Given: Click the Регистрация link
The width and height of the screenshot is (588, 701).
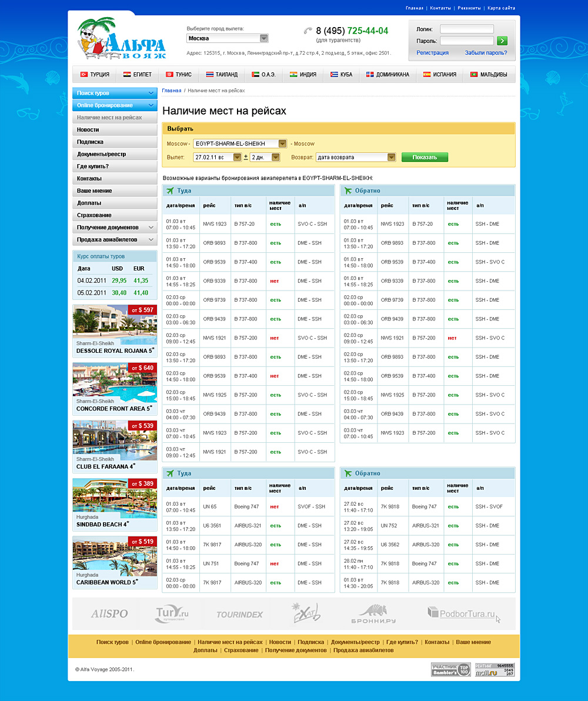Looking at the screenshot, I should (x=432, y=53).
